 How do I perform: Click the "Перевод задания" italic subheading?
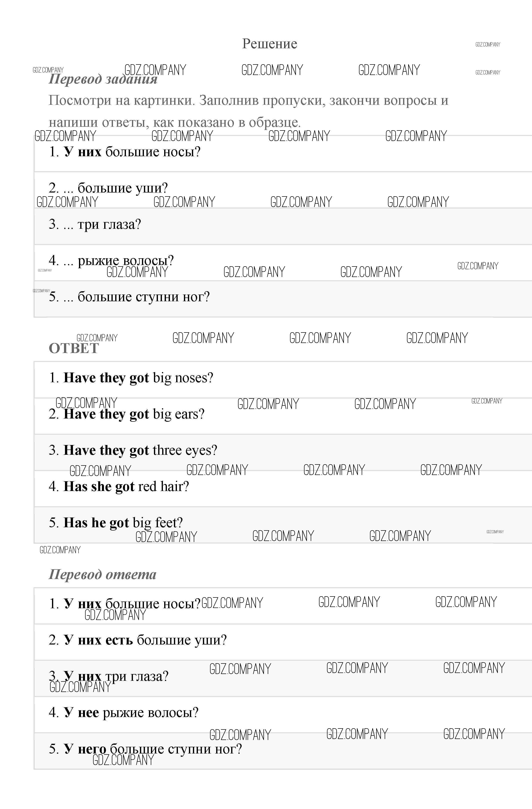pos(103,79)
